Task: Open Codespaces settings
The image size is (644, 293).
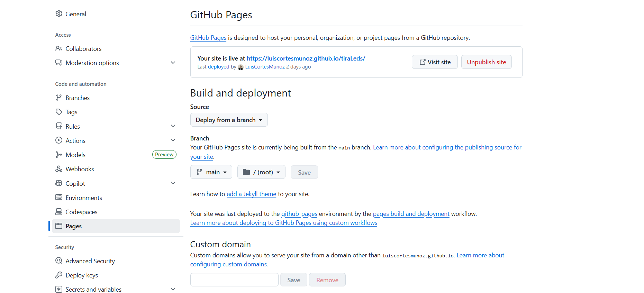Action: (x=116, y=212)
